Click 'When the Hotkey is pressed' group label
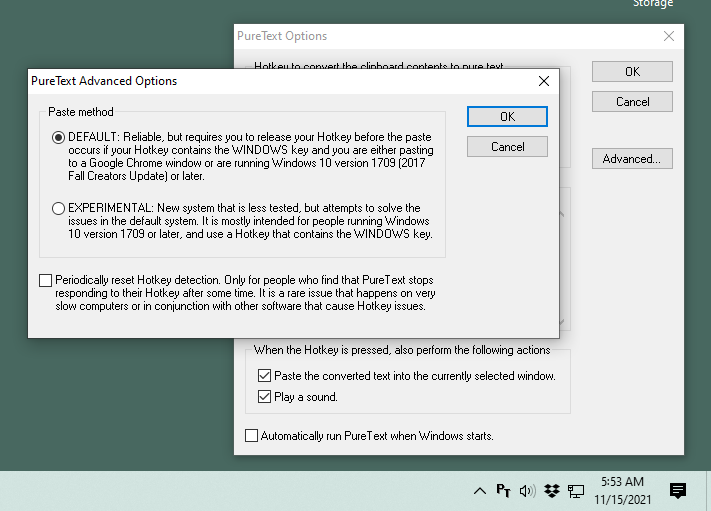 402,350
